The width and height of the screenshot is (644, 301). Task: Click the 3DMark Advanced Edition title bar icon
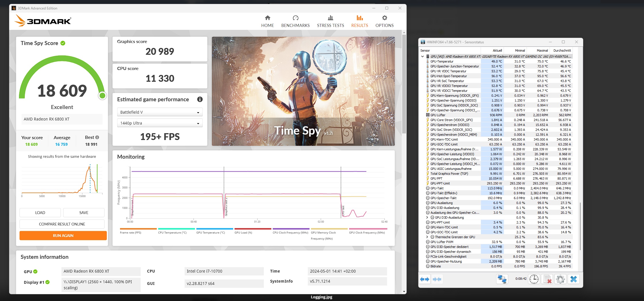[14, 8]
